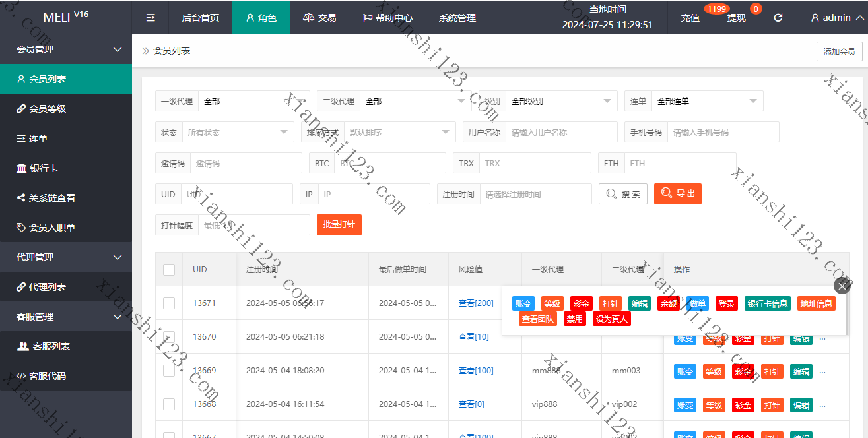The width and height of the screenshot is (868, 438).
Task: Click the link icon beside 代理列表
Action: (21, 287)
